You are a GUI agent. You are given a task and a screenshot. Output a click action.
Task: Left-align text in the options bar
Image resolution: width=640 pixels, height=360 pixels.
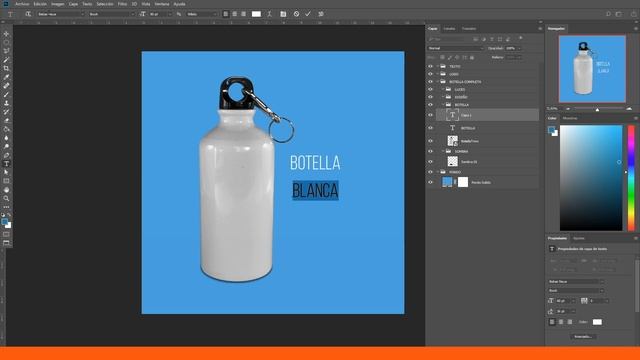226,14
